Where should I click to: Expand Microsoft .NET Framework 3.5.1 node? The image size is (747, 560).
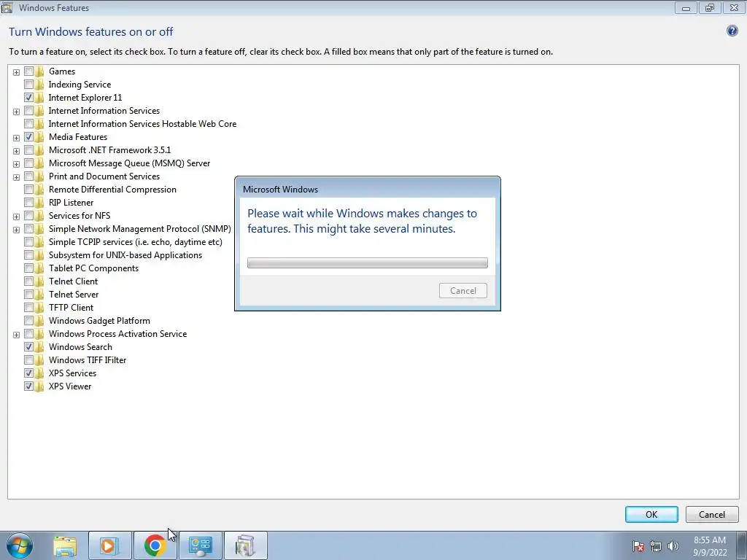coord(16,152)
